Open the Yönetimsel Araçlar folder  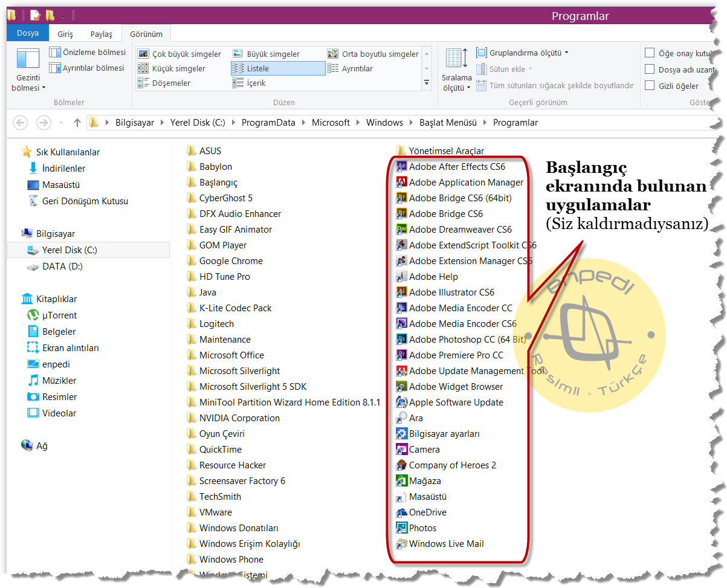click(440, 151)
